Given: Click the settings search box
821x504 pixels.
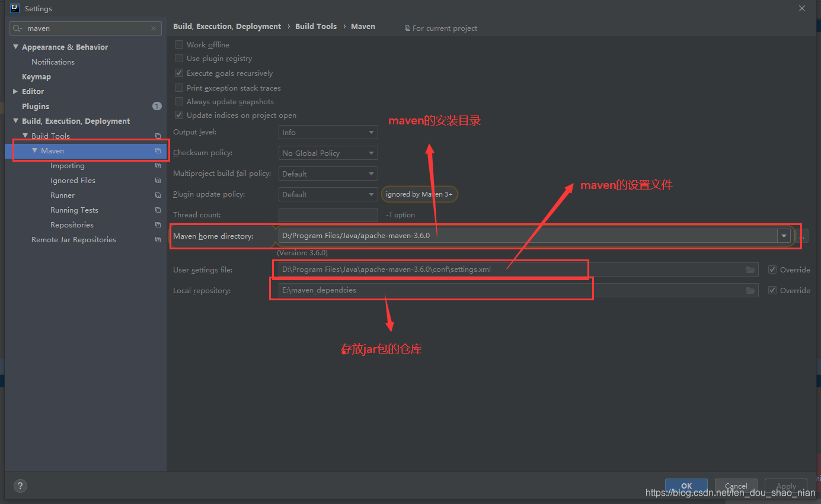Looking at the screenshot, I should point(86,28).
